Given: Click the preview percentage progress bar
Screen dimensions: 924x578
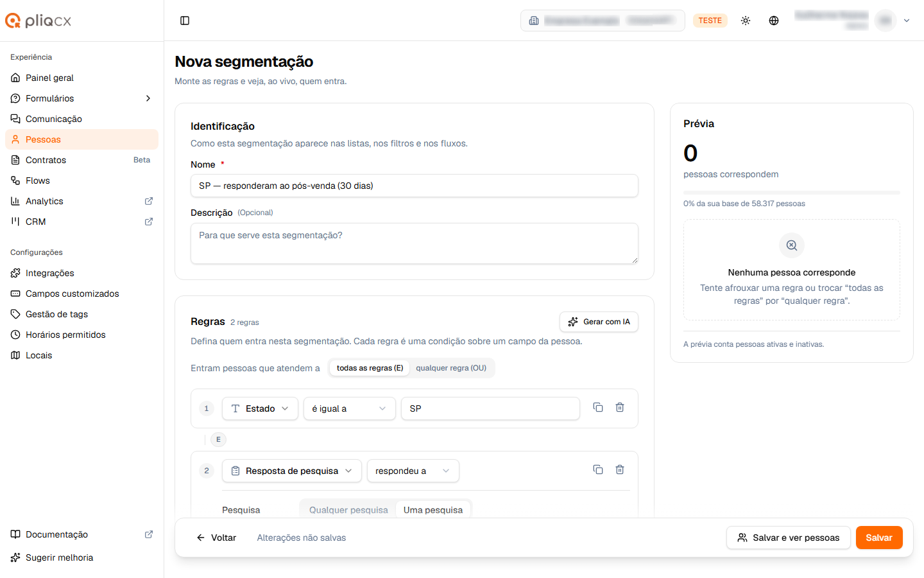Looking at the screenshot, I should tap(792, 193).
